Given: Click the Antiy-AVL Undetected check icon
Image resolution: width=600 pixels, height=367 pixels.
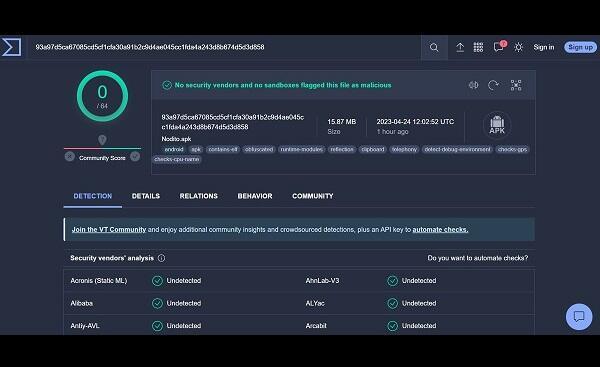Looking at the screenshot, I should 157,326.
